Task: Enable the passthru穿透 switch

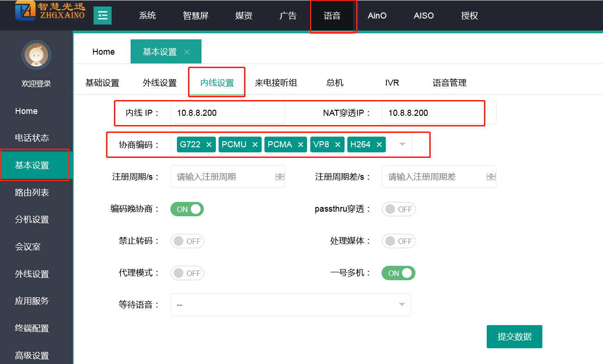Action: click(398, 209)
